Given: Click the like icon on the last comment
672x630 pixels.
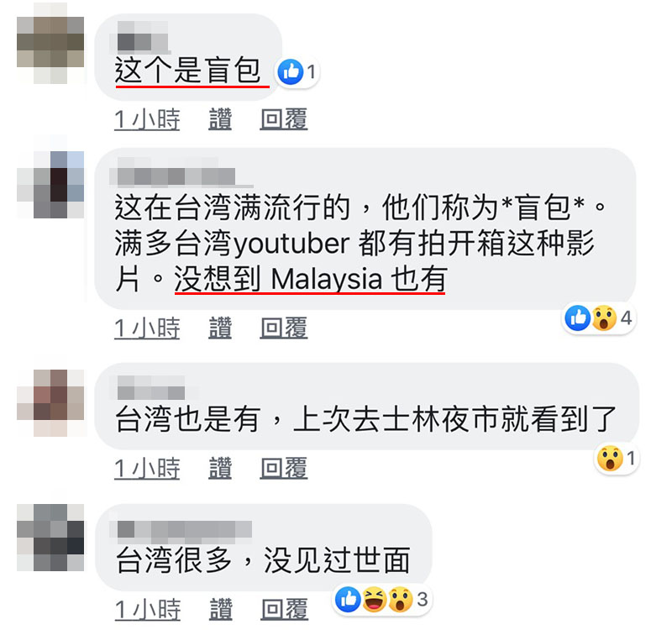Looking at the screenshot, I should point(348,599).
